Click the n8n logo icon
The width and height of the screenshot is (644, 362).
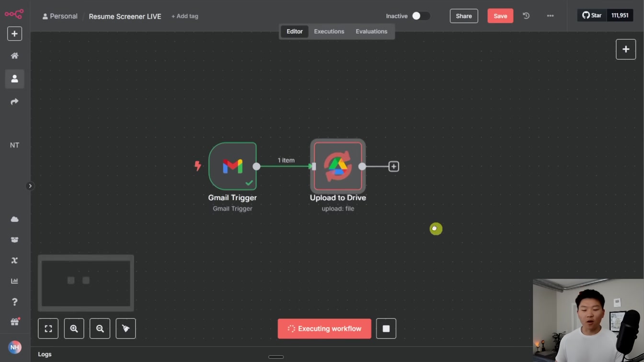point(14,14)
